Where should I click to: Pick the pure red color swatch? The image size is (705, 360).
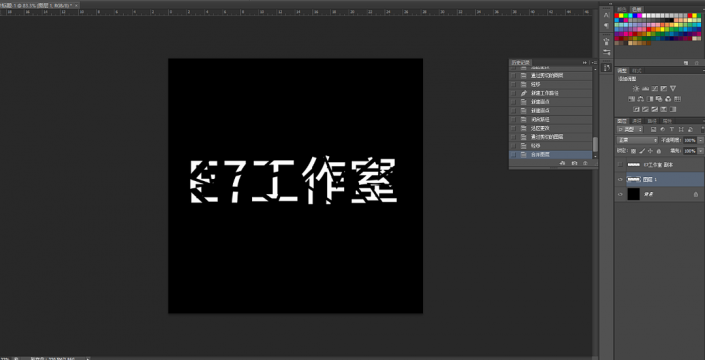[617, 16]
